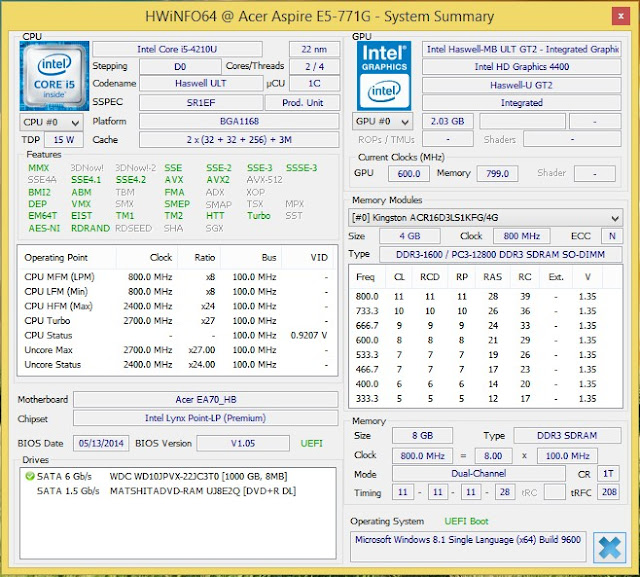
Task: Click the 4 GB module size field
Action: 410,236
